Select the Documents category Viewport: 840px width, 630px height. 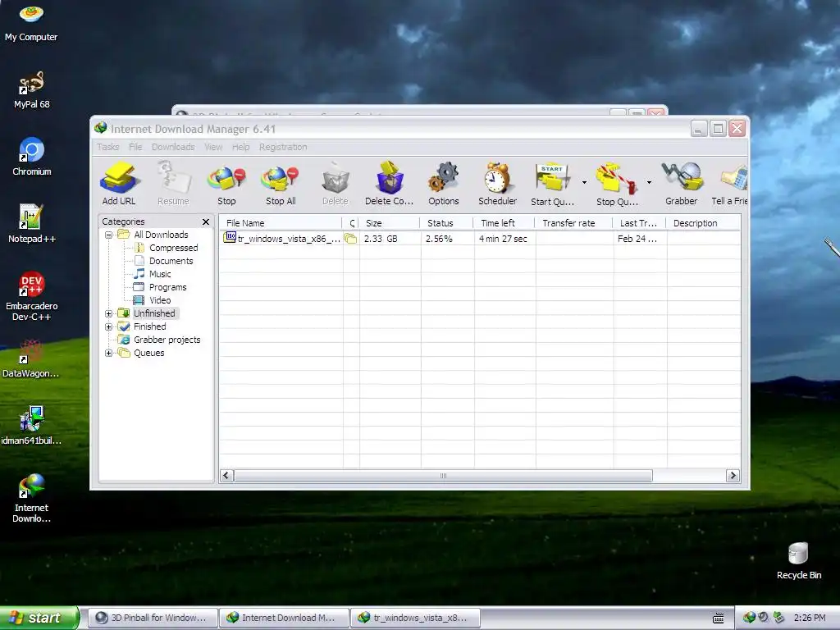[x=171, y=261]
